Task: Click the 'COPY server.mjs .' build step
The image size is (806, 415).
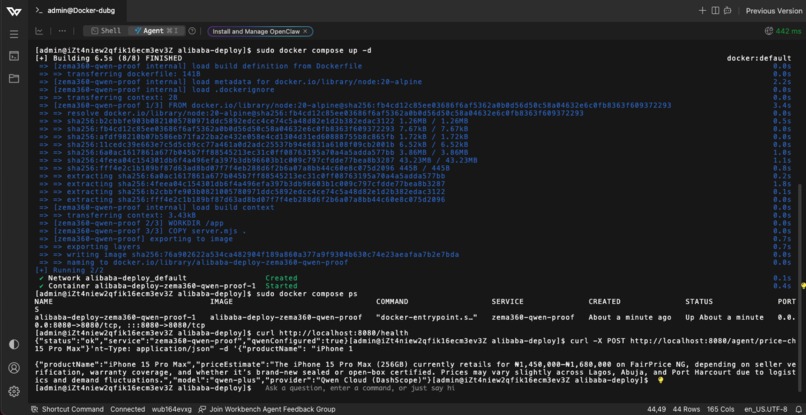Action: (208, 231)
